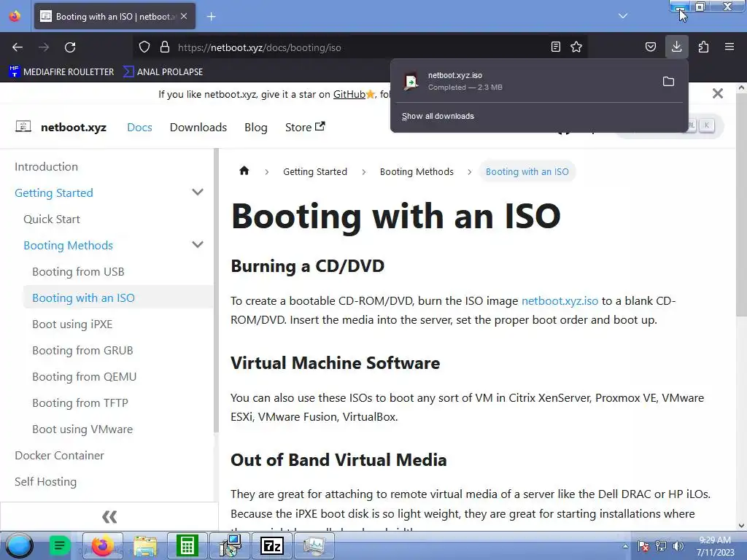Collapse the Booting Methods section chevron
This screenshot has height=560, width=747.
point(198,245)
